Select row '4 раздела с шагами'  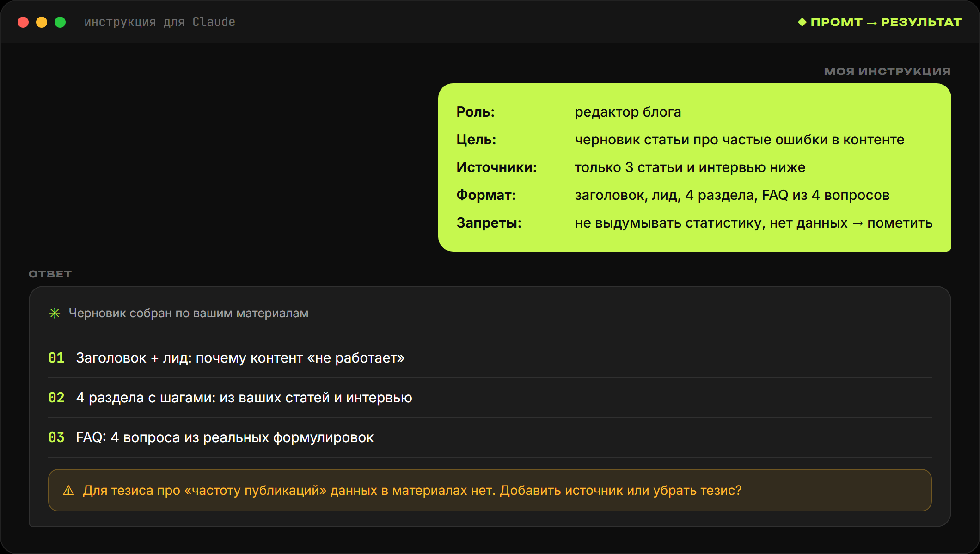490,398
